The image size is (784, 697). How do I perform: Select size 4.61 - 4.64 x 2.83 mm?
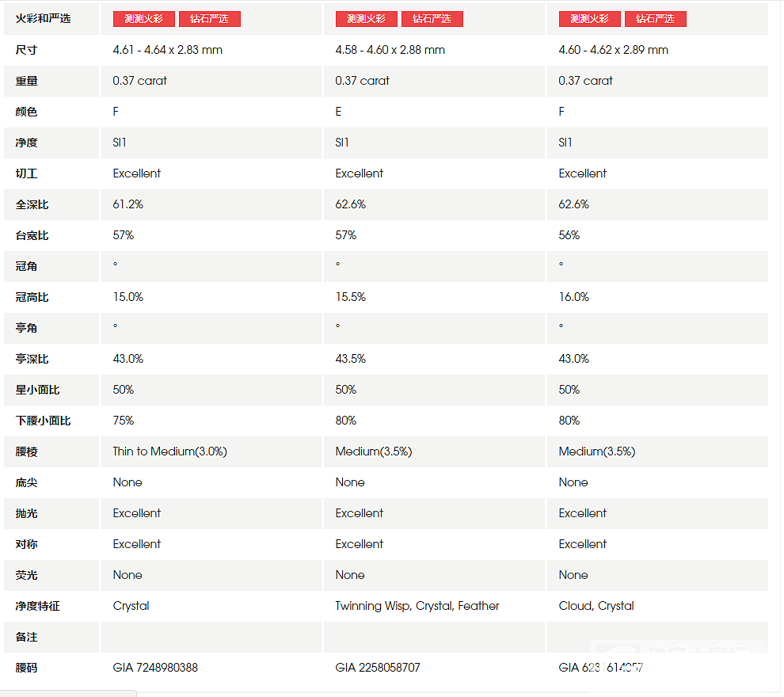click(168, 50)
